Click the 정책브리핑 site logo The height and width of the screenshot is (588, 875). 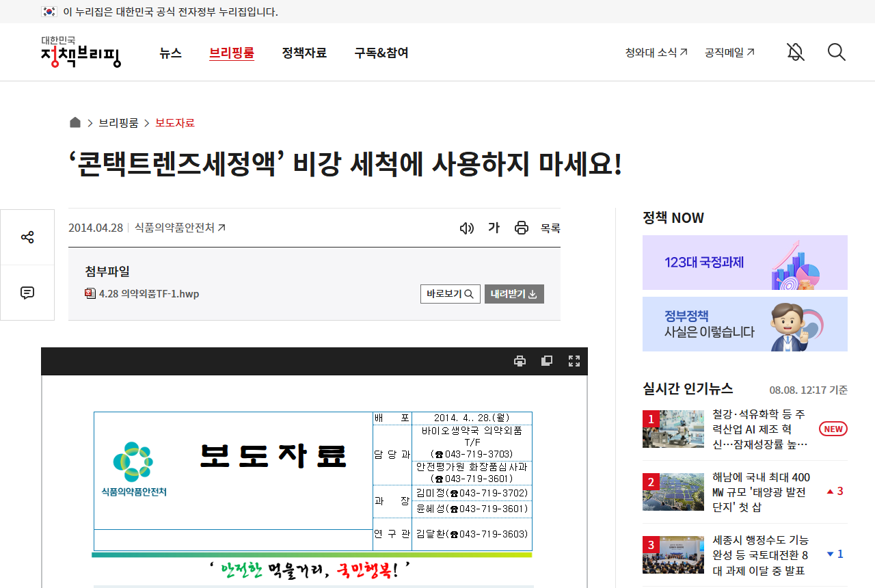pos(81,52)
